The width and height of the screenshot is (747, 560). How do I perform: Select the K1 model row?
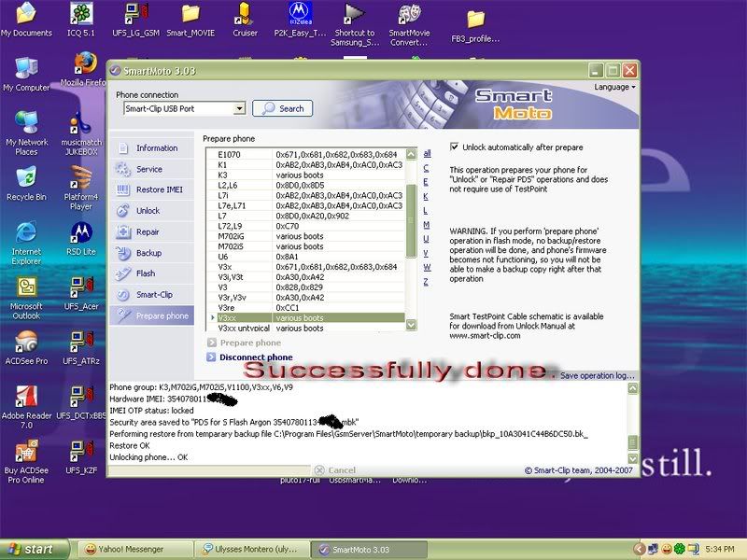coord(306,165)
